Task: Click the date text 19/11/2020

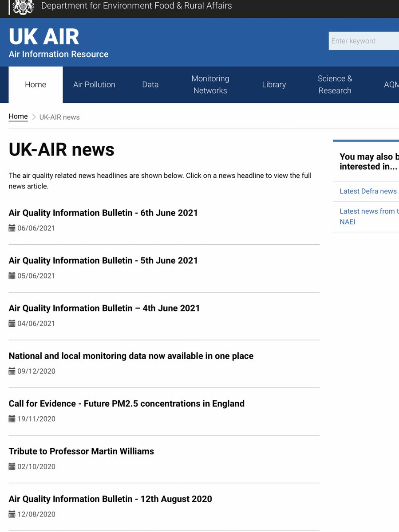Action: click(36, 419)
